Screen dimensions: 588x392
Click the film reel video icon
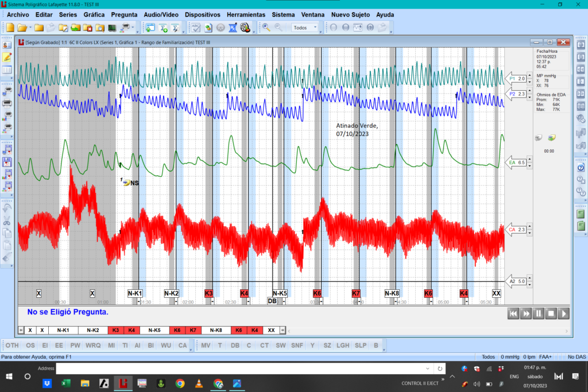(245, 28)
